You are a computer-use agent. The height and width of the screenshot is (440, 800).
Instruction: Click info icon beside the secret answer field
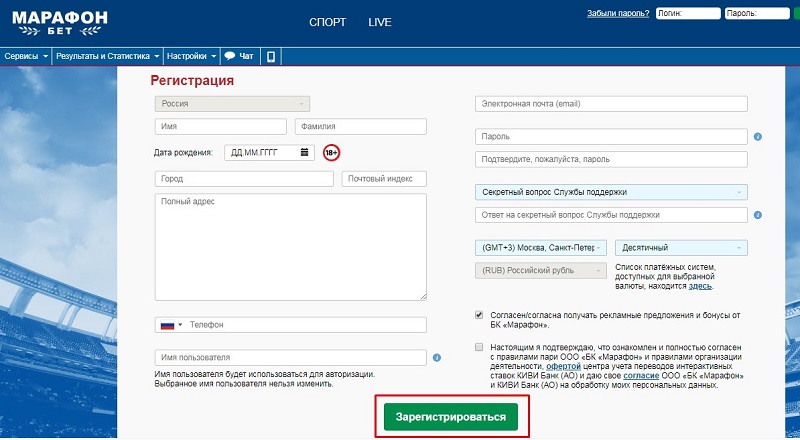(758, 215)
